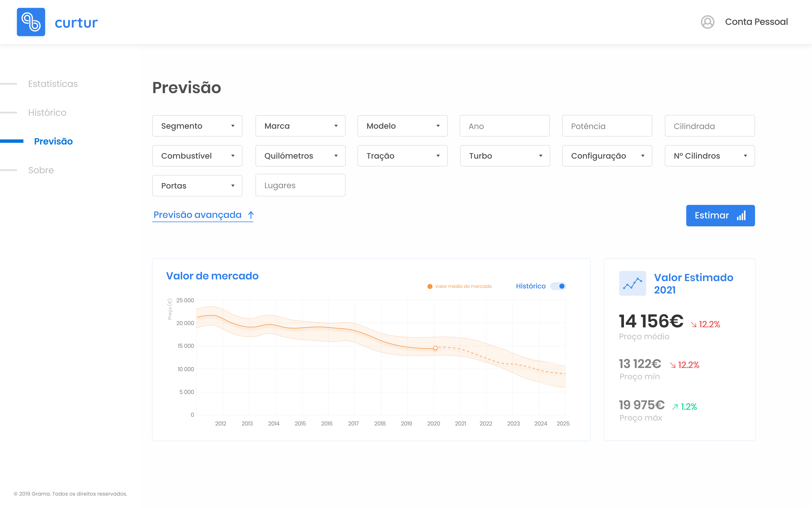812x508 pixels.
Task: Go to Estatísticas in the sidebar
Action: point(53,84)
